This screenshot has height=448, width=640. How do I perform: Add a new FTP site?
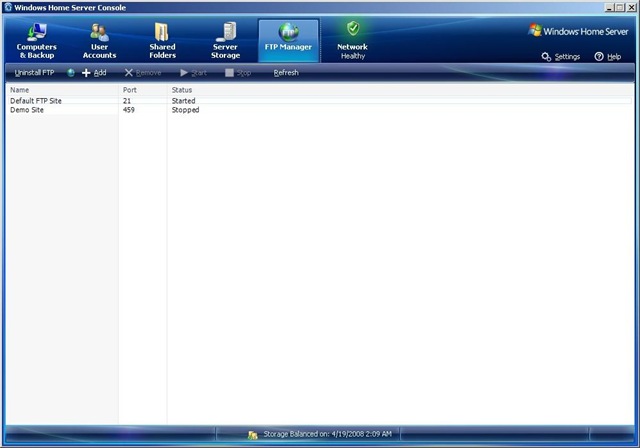point(94,73)
